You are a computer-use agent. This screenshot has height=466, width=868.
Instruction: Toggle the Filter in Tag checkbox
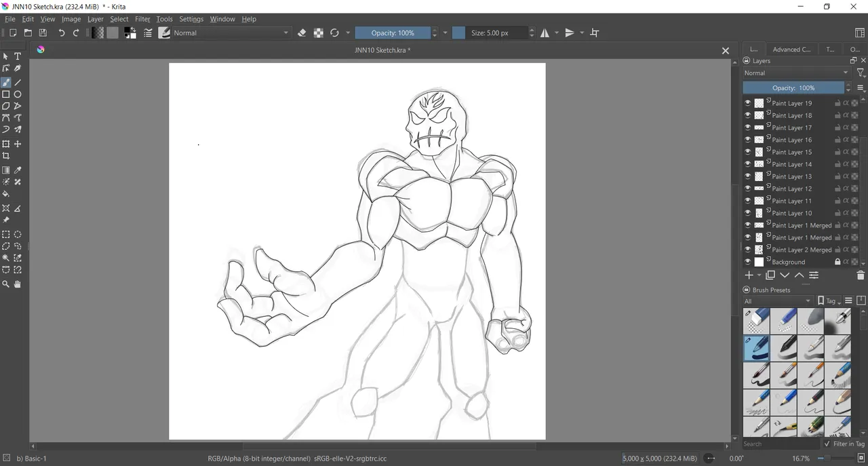pyautogui.click(x=827, y=444)
